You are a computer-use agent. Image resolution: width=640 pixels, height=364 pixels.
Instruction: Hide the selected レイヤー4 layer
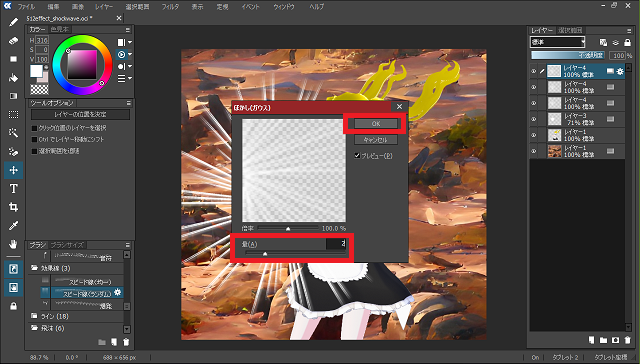click(x=534, y=71)
